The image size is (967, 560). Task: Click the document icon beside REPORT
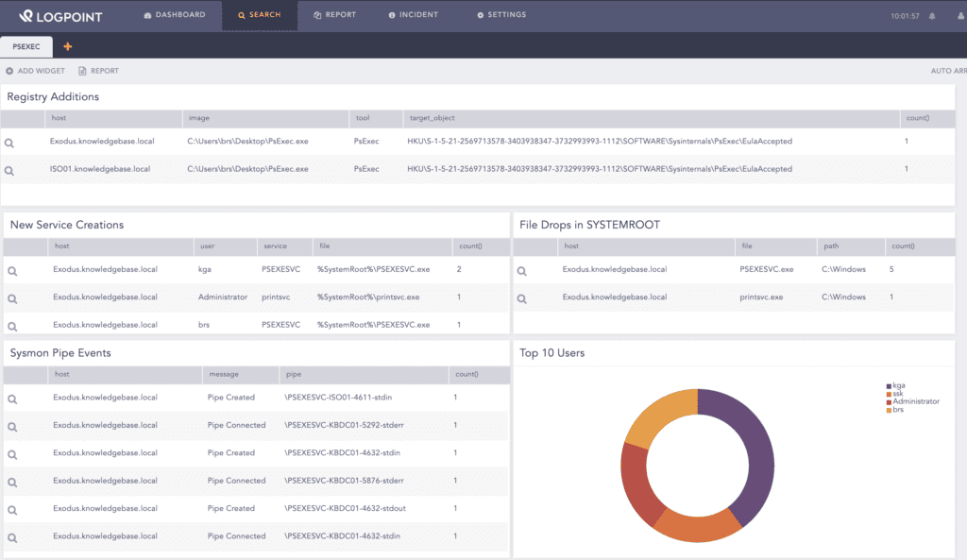point(83,70)
